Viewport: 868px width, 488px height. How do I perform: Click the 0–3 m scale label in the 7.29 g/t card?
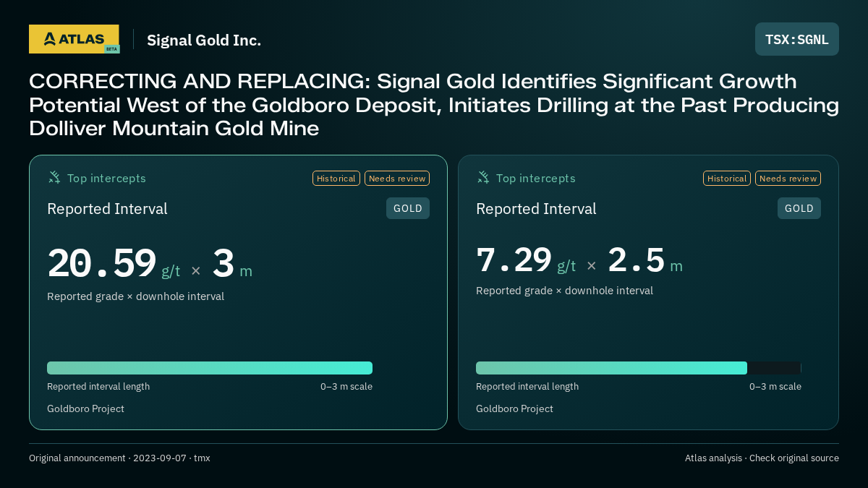[775, 386]
